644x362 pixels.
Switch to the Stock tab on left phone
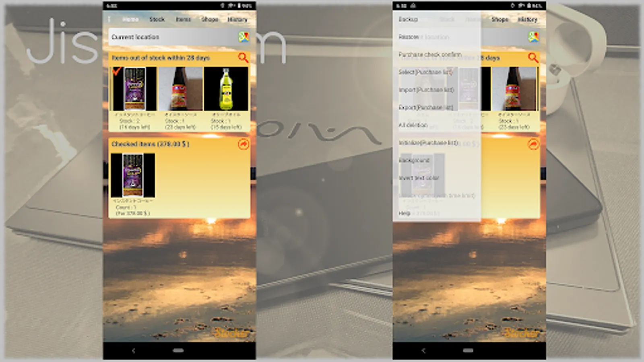tap(157, 19)
